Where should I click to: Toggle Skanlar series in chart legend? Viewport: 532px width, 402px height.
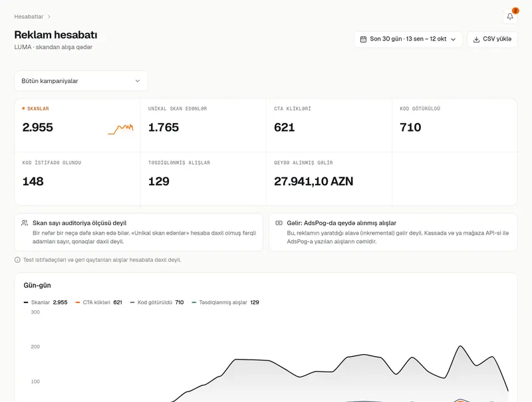click(45, 302)
